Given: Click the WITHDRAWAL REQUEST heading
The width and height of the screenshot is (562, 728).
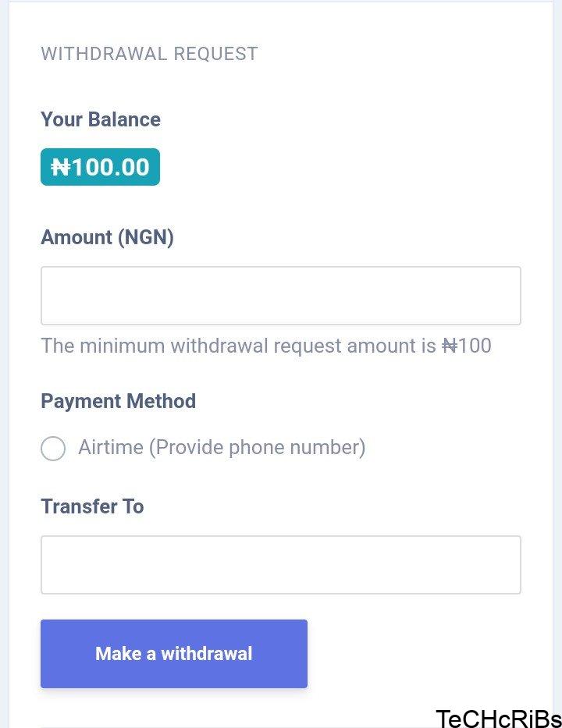Looking at the screenshot, I should 149,54.
